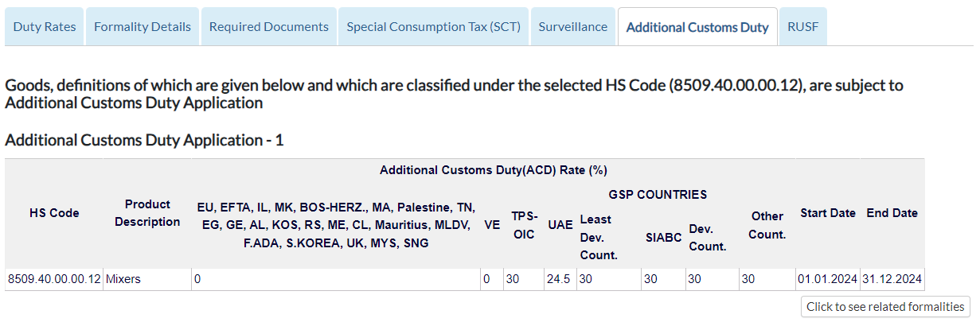This screenshot has width=980, height=326.
Task: Click the HS Code column header
Action: click(x=54, y=213)
